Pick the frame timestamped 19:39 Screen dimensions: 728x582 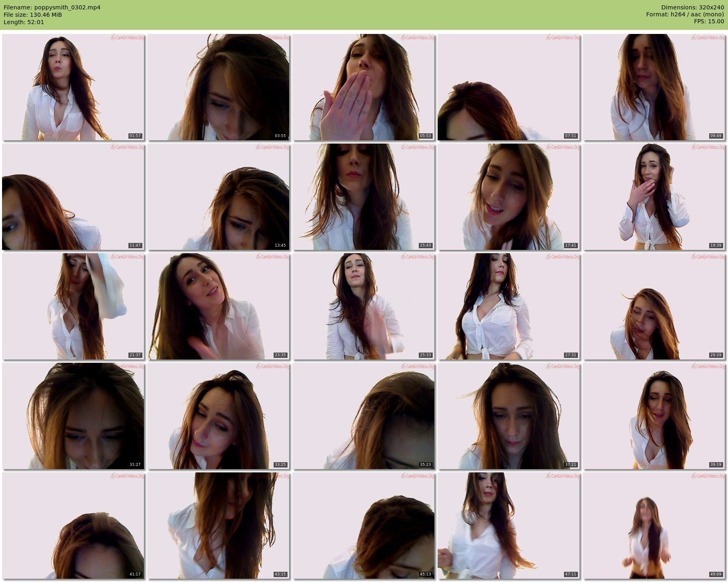pyautogui.click(x=654, y=197)
